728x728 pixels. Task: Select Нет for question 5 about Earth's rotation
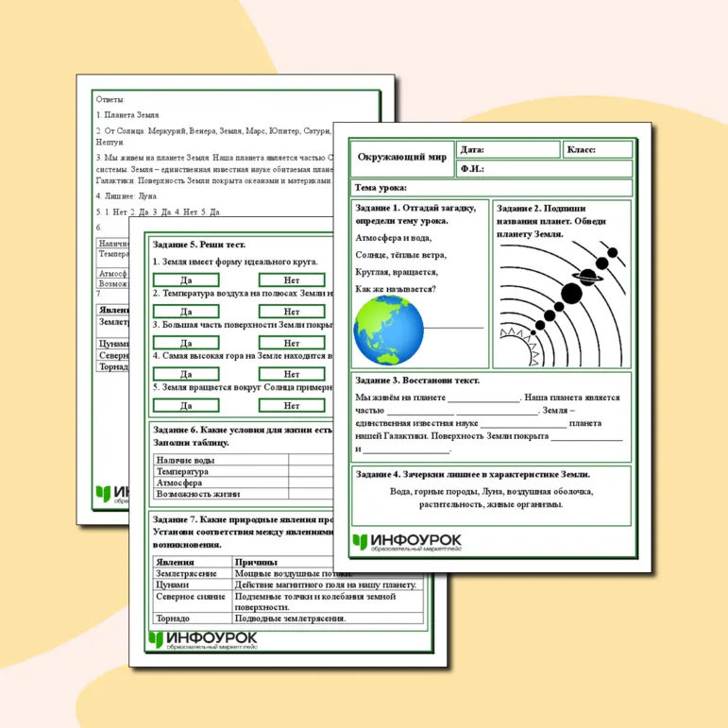pos(292,405)
